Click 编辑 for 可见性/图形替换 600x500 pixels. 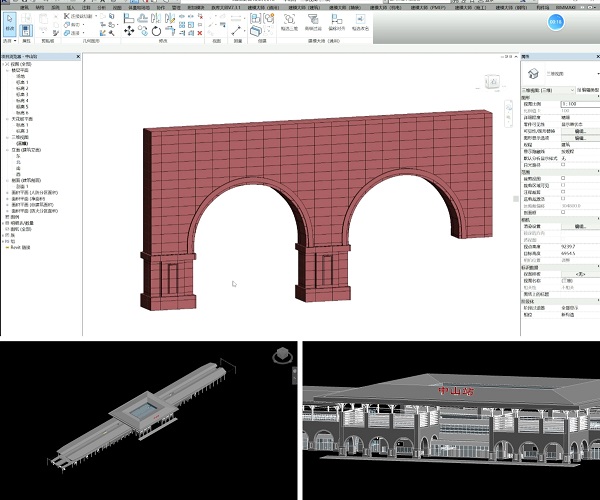pyautogui.click(x=580, y=131)
